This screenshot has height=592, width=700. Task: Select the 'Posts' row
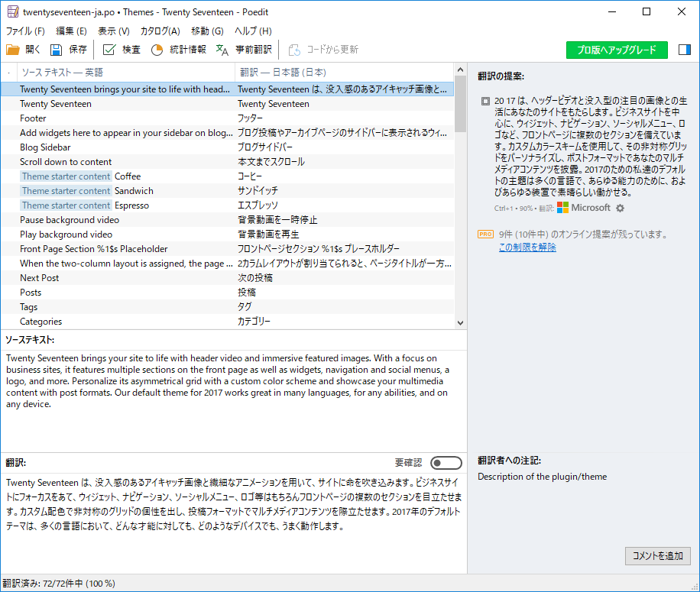coord(228,293)
